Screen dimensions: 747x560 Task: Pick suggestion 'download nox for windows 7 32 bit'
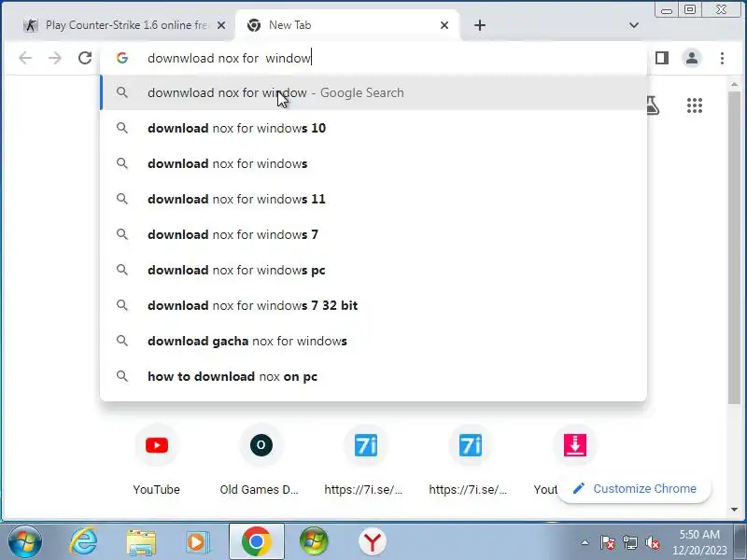373,305
